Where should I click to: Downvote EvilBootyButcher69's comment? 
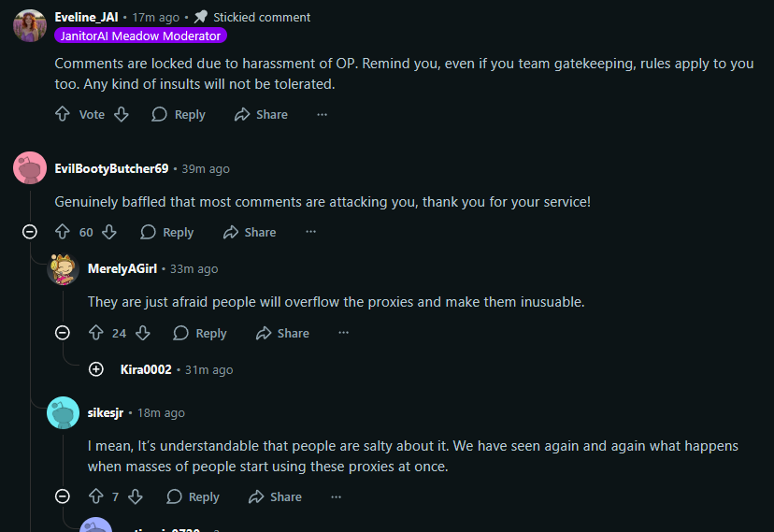click(109, 232)
